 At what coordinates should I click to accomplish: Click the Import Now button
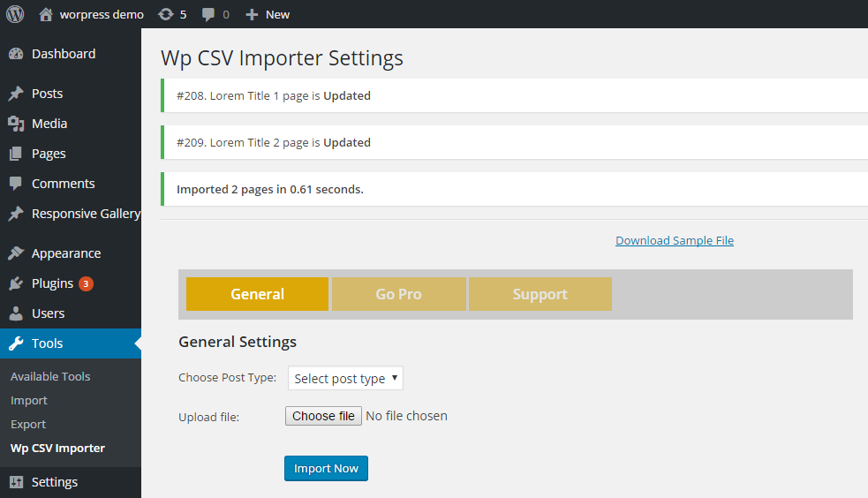pyautogui.click(x=326, y=468)
